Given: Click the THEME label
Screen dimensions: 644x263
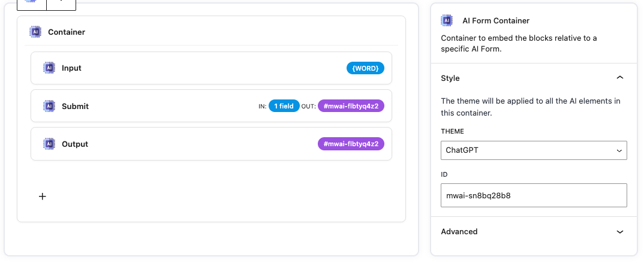Looking at the screenshot, I should point(452,131).
